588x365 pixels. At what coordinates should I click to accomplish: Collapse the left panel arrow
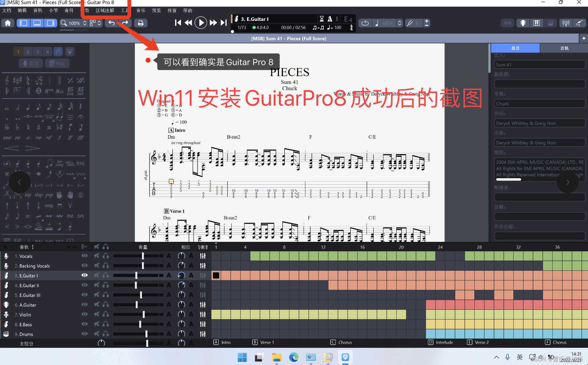pos(19,182)
